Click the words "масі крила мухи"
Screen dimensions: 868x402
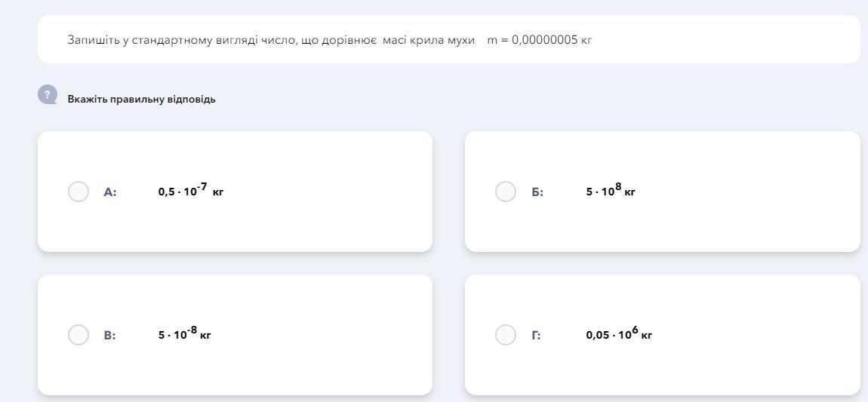[x=428, y=39]
